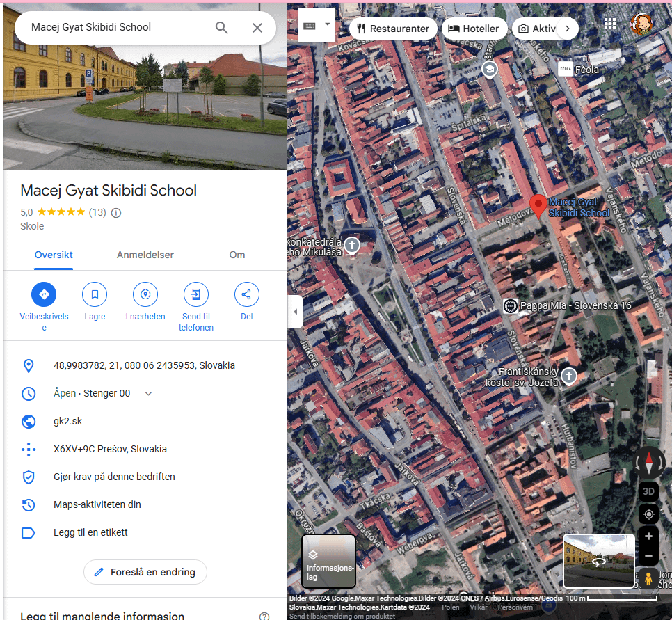Open the Google apps grid icon
672x620 pixels.
click(610, 24)
